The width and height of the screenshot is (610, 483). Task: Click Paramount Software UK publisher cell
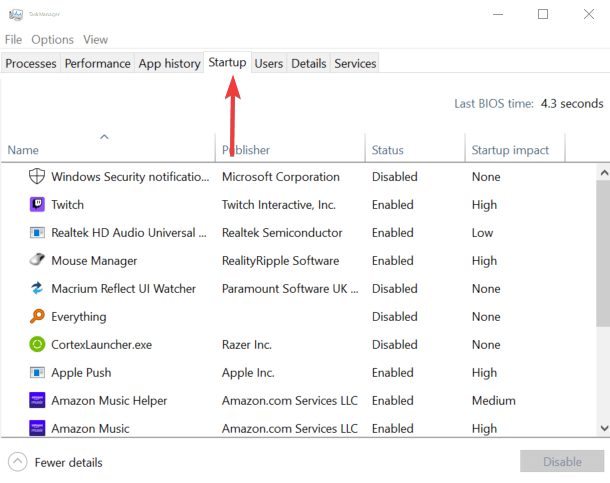pyautogui.click(x=290, y=289)
